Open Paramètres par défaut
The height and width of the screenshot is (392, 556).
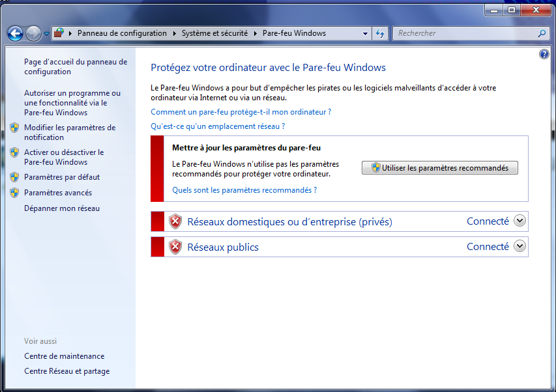pos(62,177)
